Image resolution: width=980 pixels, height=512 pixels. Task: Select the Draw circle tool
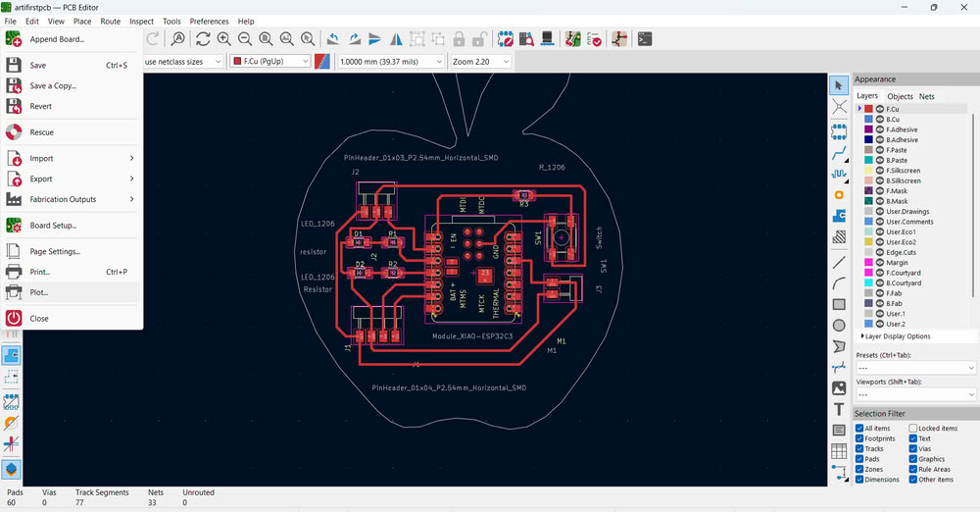(839, 326)
